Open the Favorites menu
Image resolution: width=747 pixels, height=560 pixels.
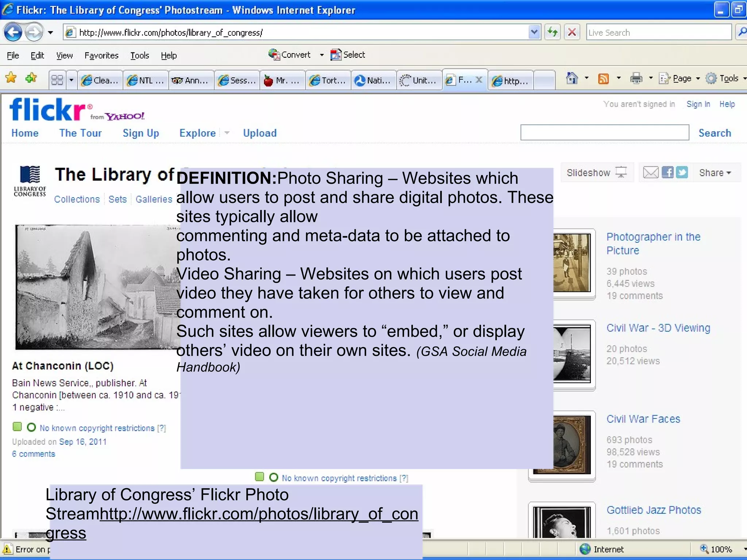tap(101, 55)
